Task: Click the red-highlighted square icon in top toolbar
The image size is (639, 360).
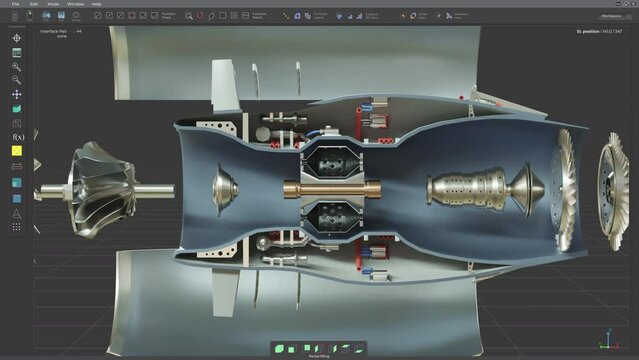Action: [x=132, y=15]
